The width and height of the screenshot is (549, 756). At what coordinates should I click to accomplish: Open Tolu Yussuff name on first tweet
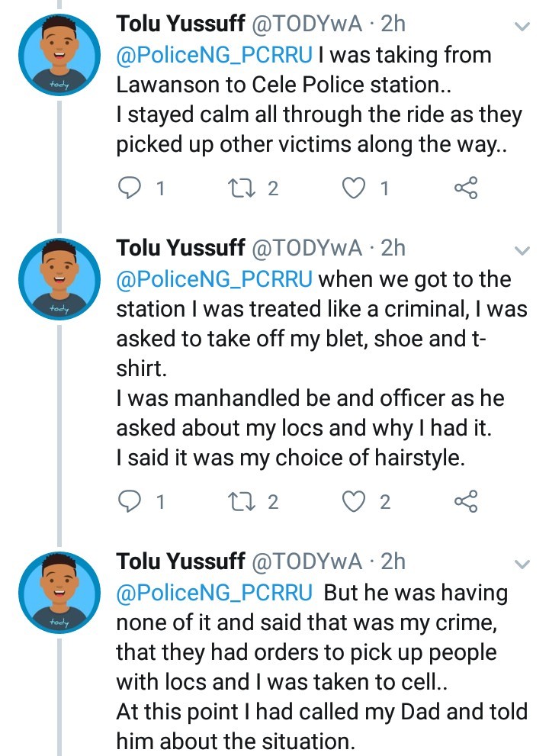click(180, 24)
